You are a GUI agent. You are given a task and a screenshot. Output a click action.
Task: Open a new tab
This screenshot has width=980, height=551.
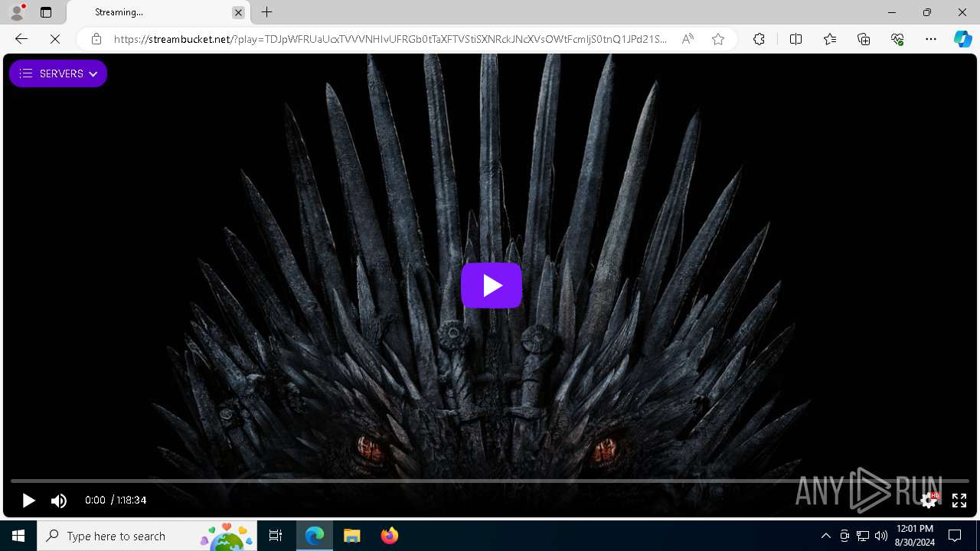[x=266, y=12]
